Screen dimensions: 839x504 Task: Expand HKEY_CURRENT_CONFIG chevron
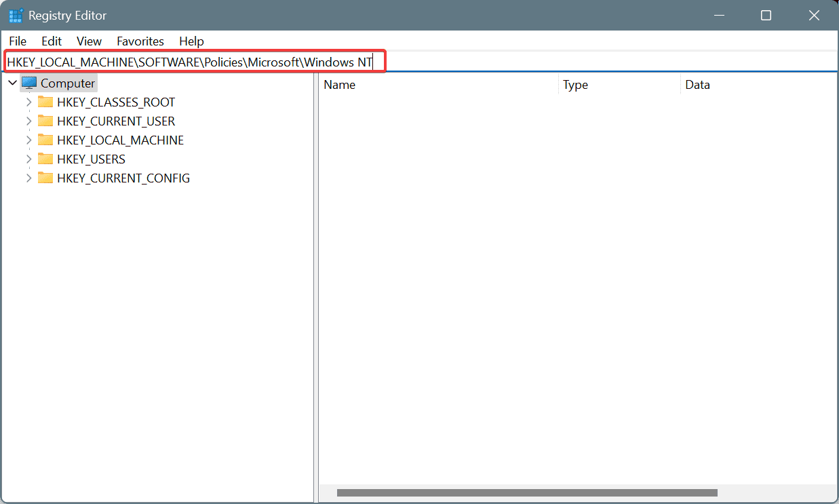(x=28, y=178)
